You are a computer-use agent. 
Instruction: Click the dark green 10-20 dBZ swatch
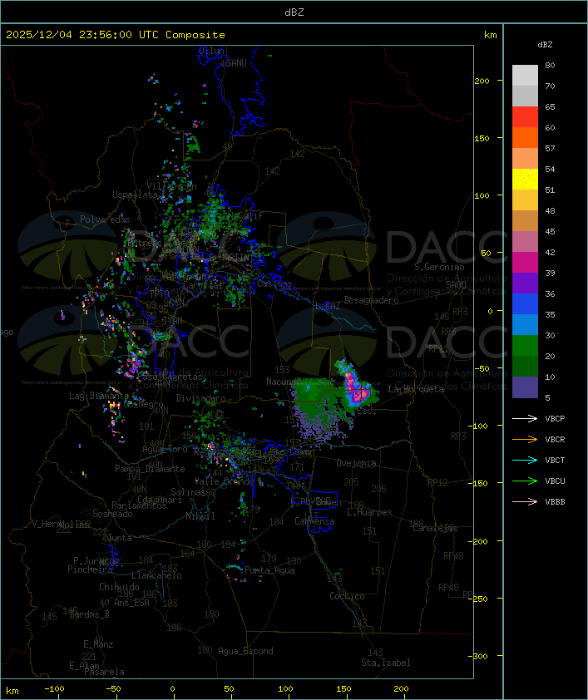525,367
